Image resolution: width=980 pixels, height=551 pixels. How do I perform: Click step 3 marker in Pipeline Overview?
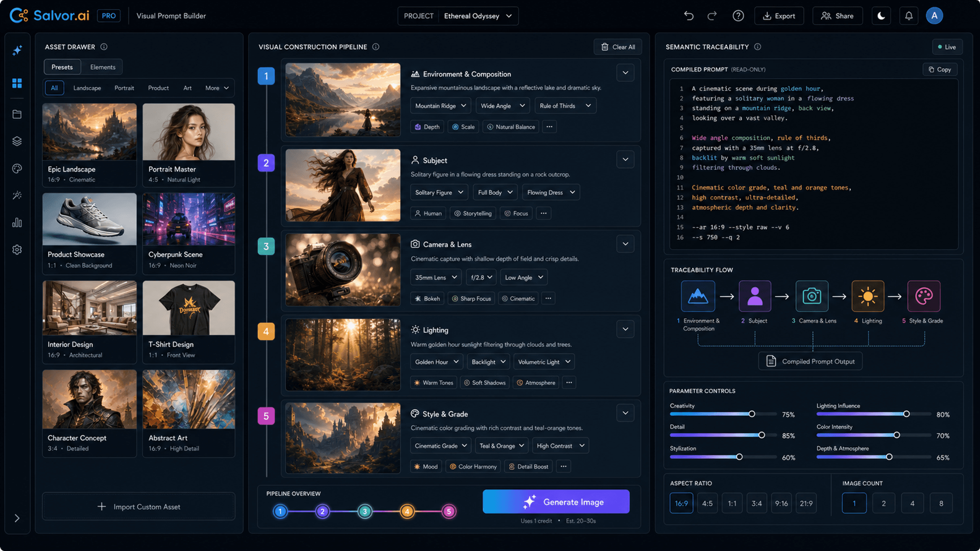pyautogui.click(x=365, y=512)
